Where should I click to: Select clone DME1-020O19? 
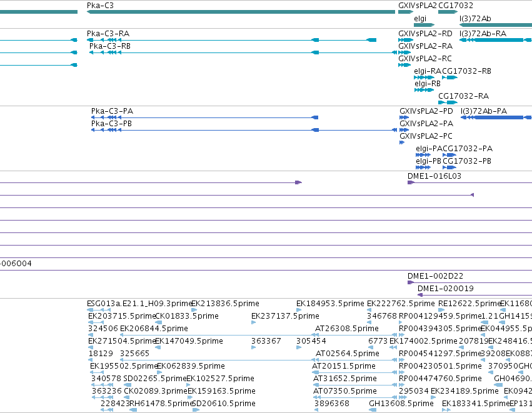(474, 295)
